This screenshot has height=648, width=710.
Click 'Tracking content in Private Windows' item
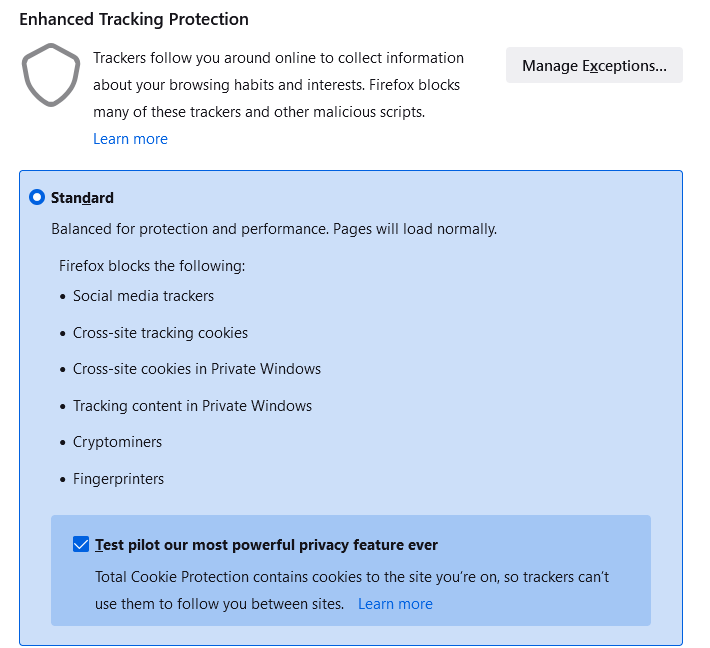click(192, 406)
